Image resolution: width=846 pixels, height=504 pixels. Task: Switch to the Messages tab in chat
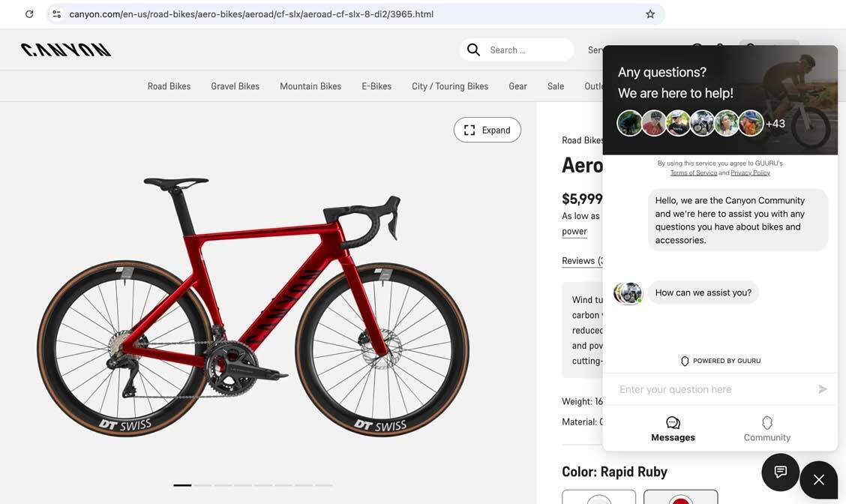click(x=673, y=429)
